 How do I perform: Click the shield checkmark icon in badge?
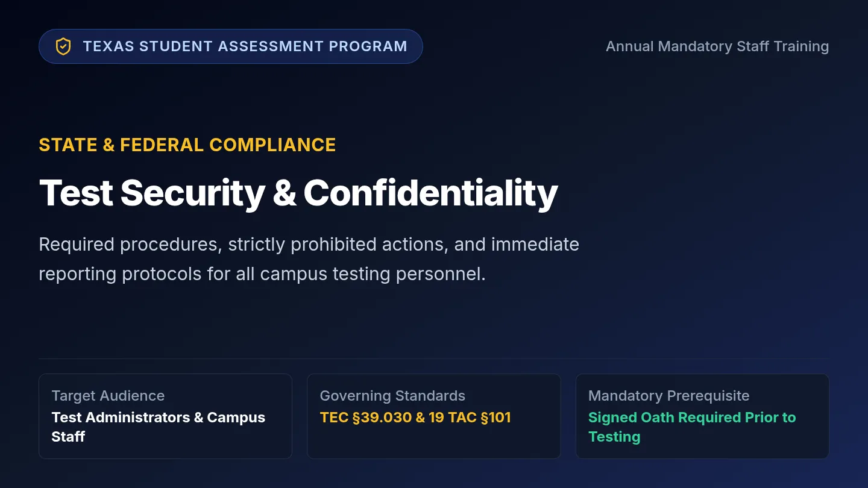click(63, 46)
